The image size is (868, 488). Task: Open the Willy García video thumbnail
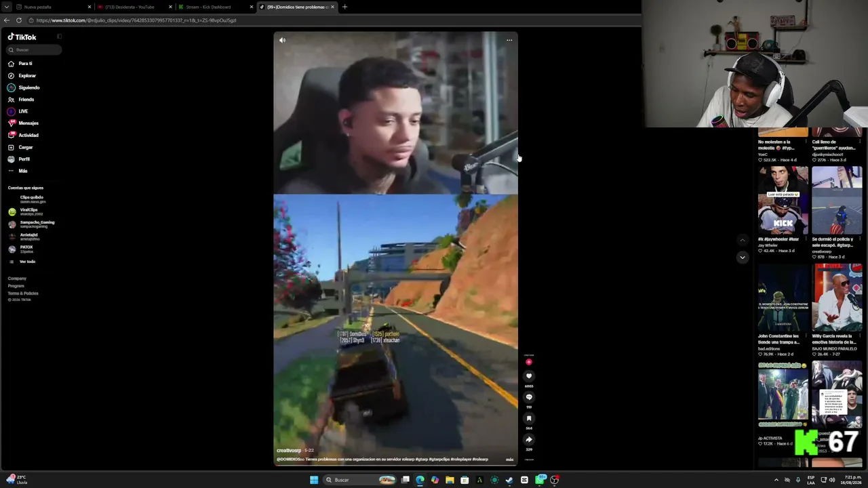pos(837,298)
